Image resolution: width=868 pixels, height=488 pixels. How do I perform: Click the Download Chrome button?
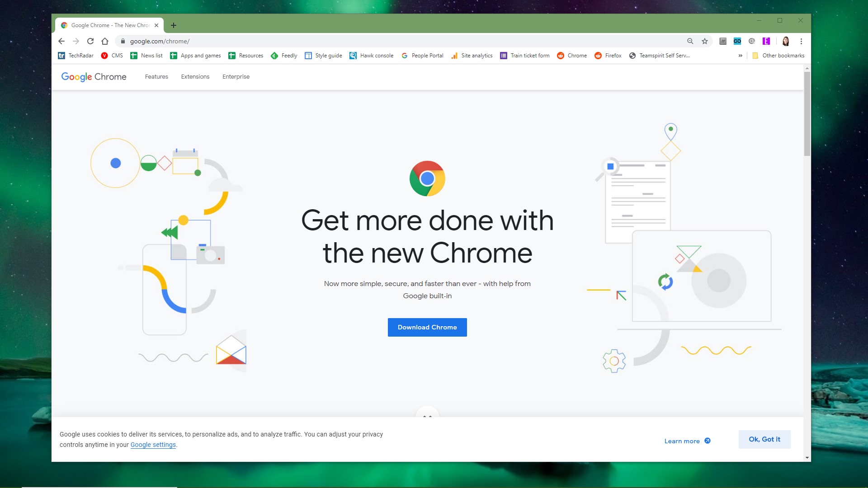tap(427, 327)
